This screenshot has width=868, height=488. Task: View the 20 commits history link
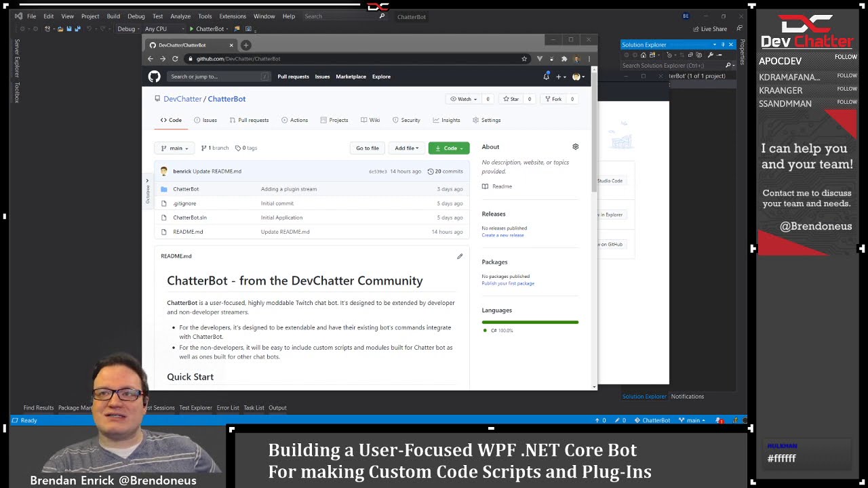click(446, 171)
